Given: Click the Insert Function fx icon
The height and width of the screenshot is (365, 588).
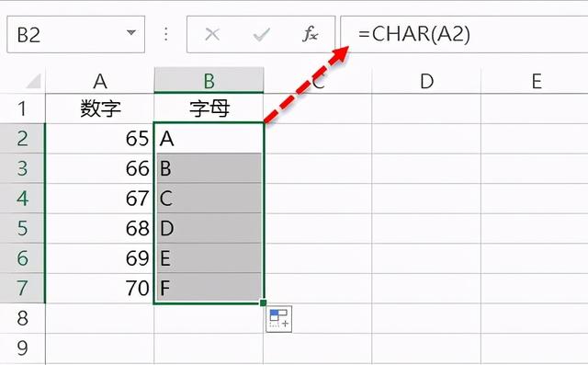Looking at the screenshot, I should 311,34.
